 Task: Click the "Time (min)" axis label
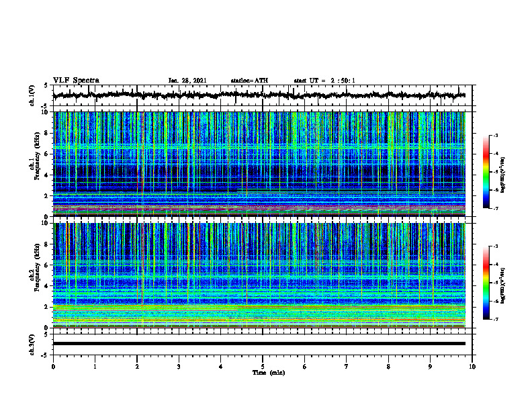[x=269, y=373]
